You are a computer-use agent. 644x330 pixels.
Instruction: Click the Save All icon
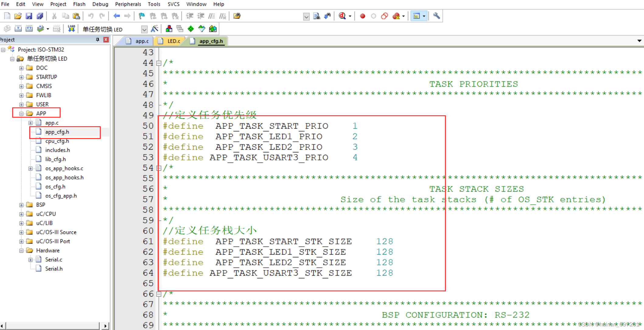pyautogui.click(x=40, y=16)
